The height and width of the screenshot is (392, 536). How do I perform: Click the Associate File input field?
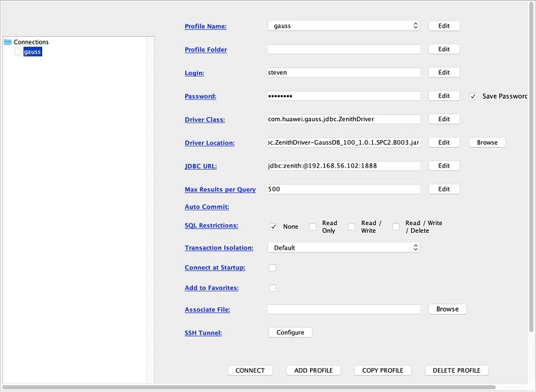point(344,309)
